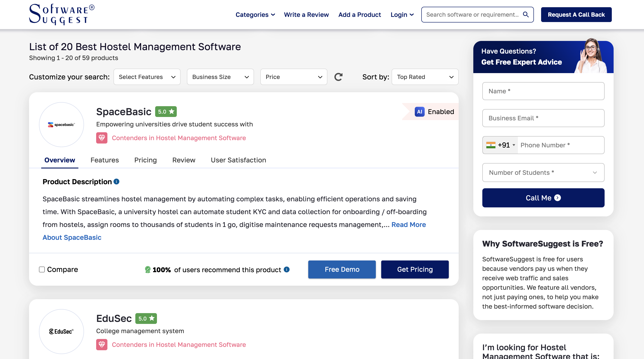
Task: Open the Business Size dropdown
Action: point(220,77)
